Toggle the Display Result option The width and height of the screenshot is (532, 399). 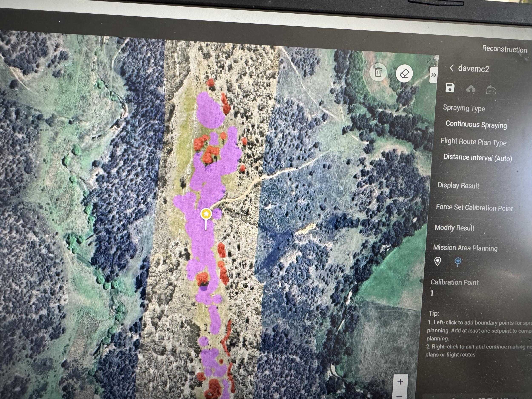(458, 185)
